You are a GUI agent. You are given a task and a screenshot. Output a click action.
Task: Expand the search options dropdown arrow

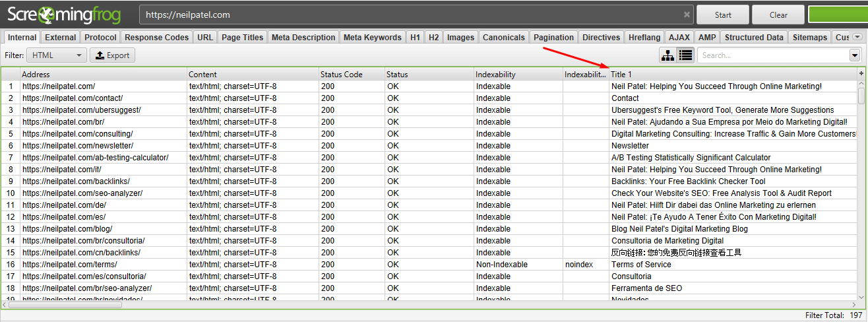click(855, 55)
